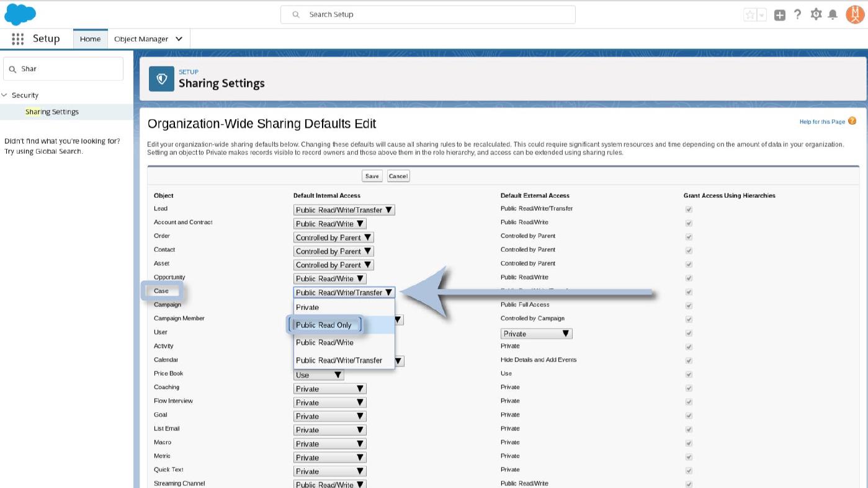Viewport: 868px width, 488px height.
Task: Open User Default External Access dropdown
Action: point(536,334)
